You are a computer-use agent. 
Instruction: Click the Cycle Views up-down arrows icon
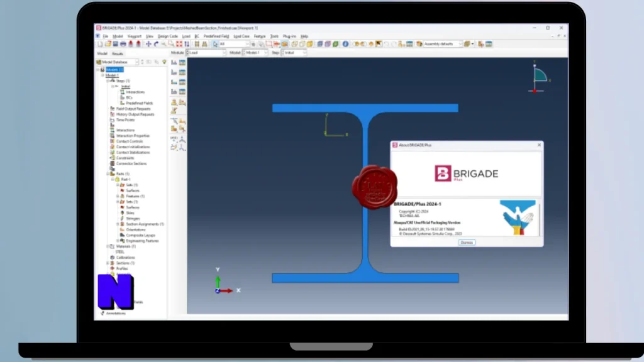tap(187, 44)
